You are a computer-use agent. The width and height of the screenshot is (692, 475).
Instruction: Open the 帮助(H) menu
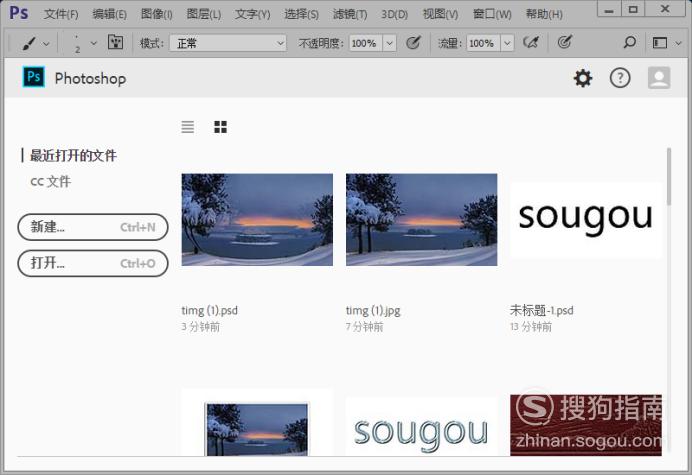tap(544, 14)
